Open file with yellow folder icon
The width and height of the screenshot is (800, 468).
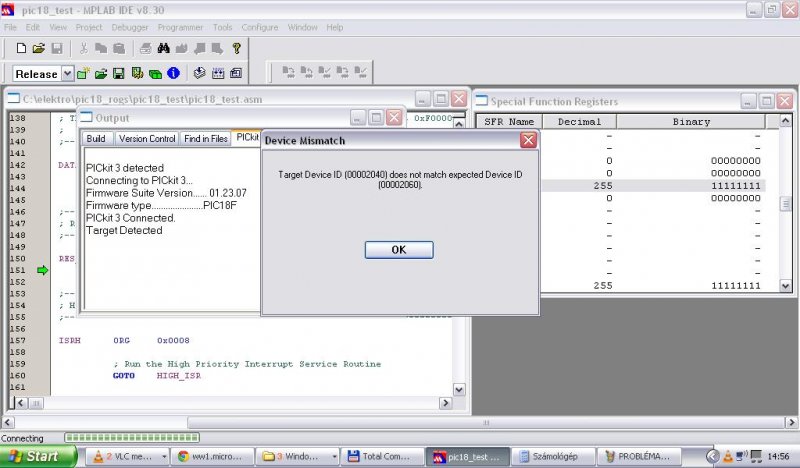point(39,48)
